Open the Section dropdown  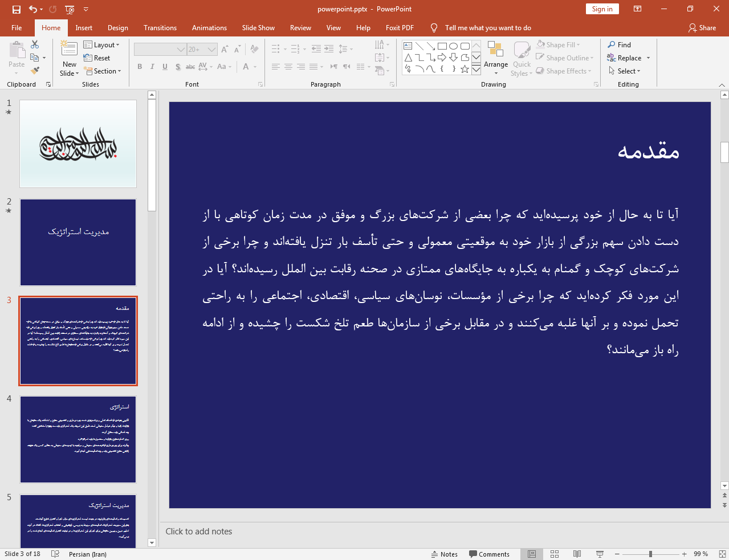(x=103, y=71)
